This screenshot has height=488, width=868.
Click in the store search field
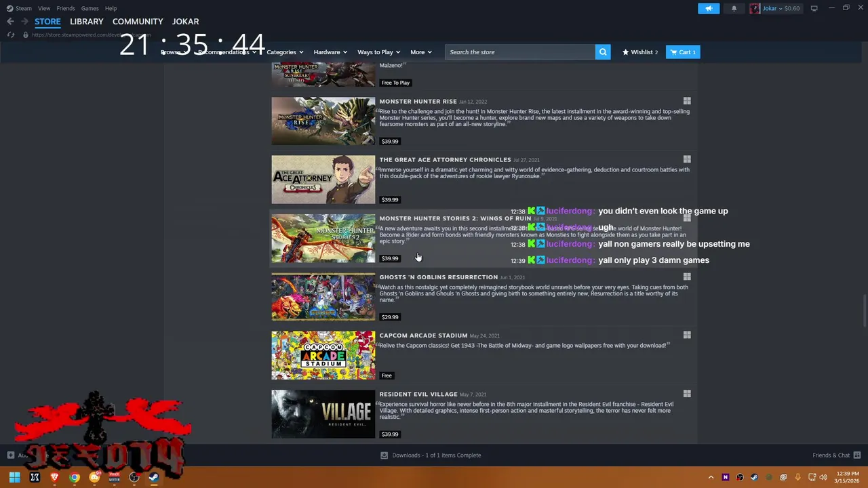pos(520,52)
